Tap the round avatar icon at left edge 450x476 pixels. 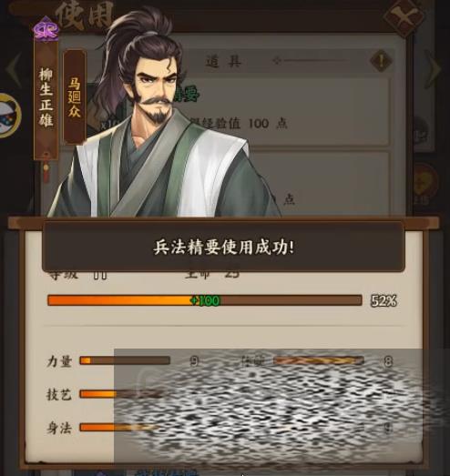[x=9, y=116]
